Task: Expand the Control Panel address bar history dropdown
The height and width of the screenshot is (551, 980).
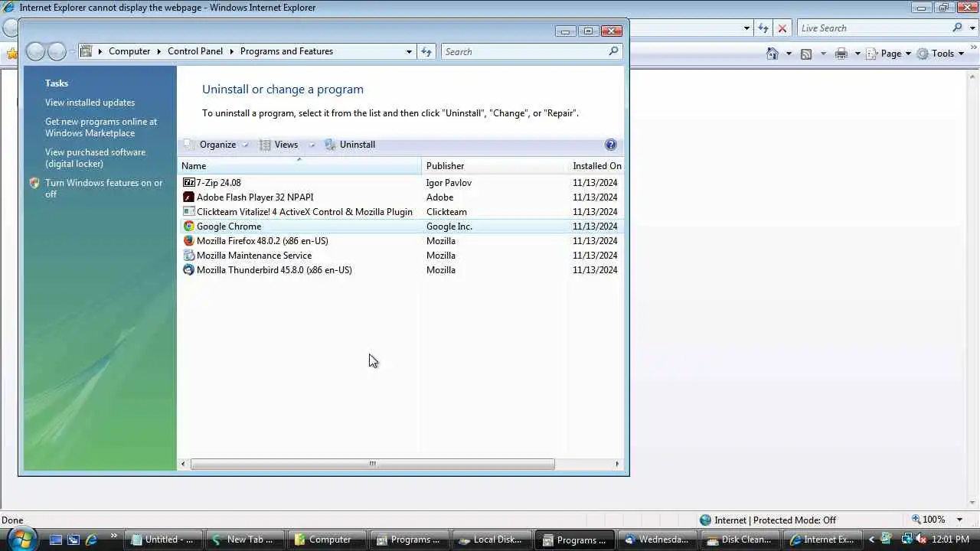Action: [409, 51]
